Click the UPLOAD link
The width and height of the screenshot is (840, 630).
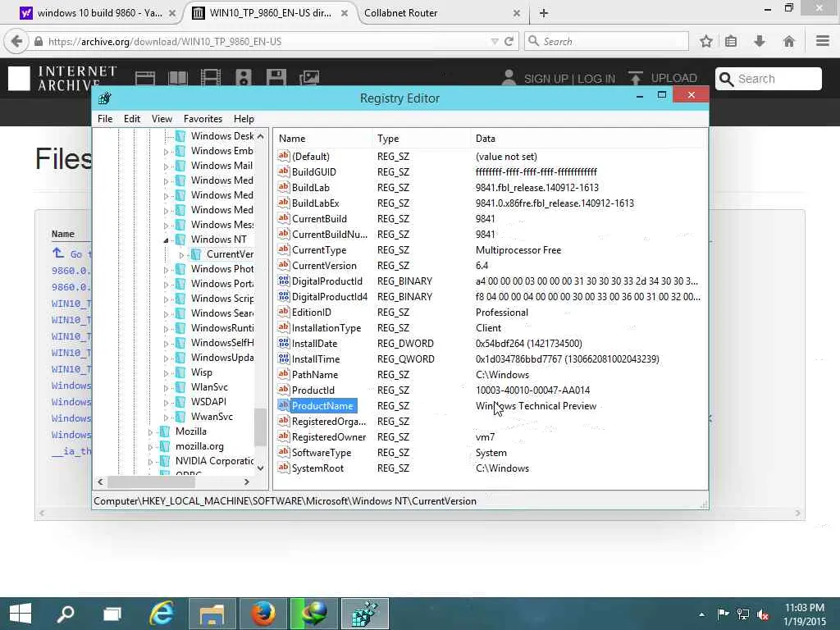673,78
